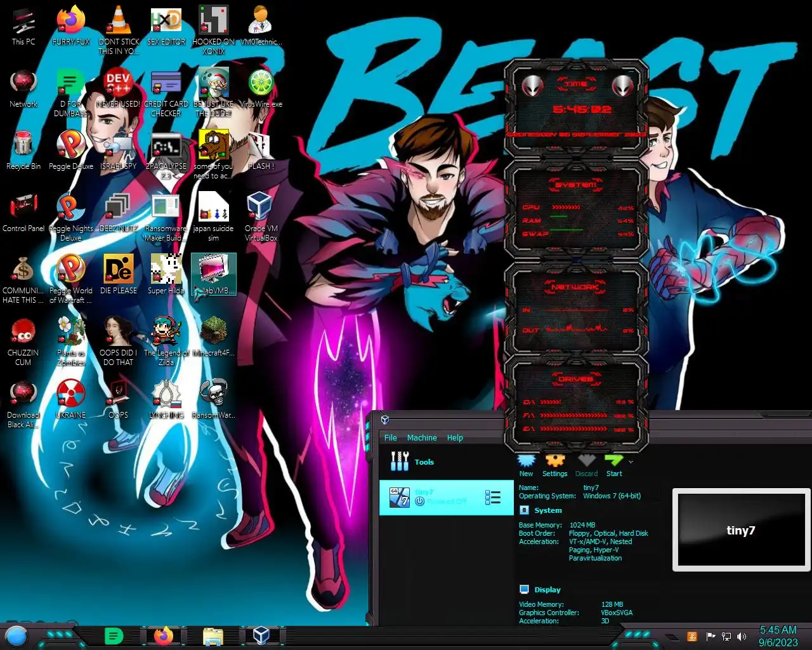
Task: Select the HxD hex editor shortcut
Action: [x=166, y=27]
